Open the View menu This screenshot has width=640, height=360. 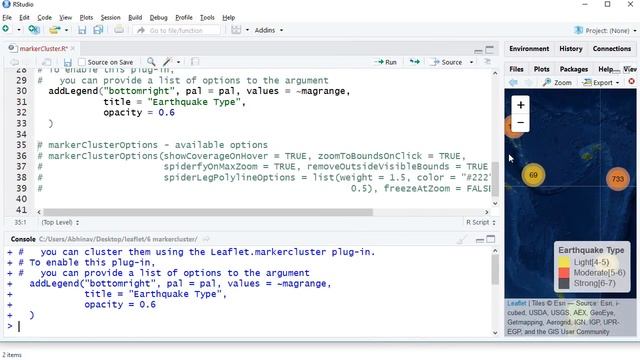(65, 18)
